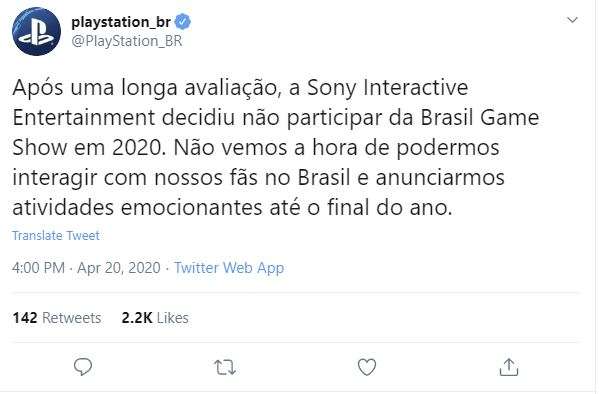
Task: Open the Twitter Web App source link
Action: tap(229, 268)
